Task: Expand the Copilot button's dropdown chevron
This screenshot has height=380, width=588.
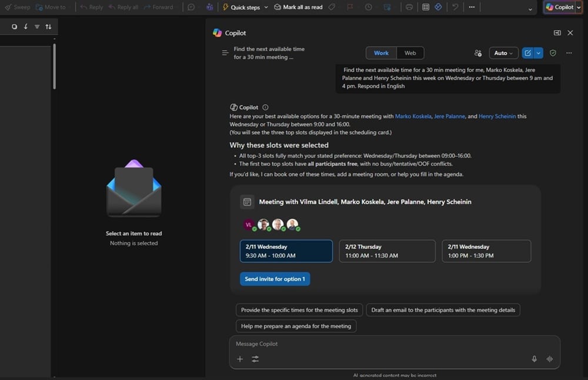Action: tap(579, 7)
